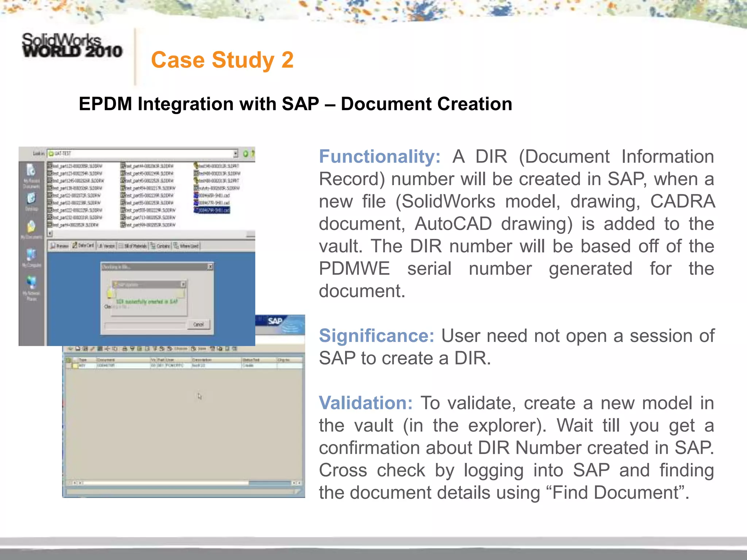Open My Network Places in places bar
Screen dimensions: 747x560
pyautogui.click(x=31, y=288)
